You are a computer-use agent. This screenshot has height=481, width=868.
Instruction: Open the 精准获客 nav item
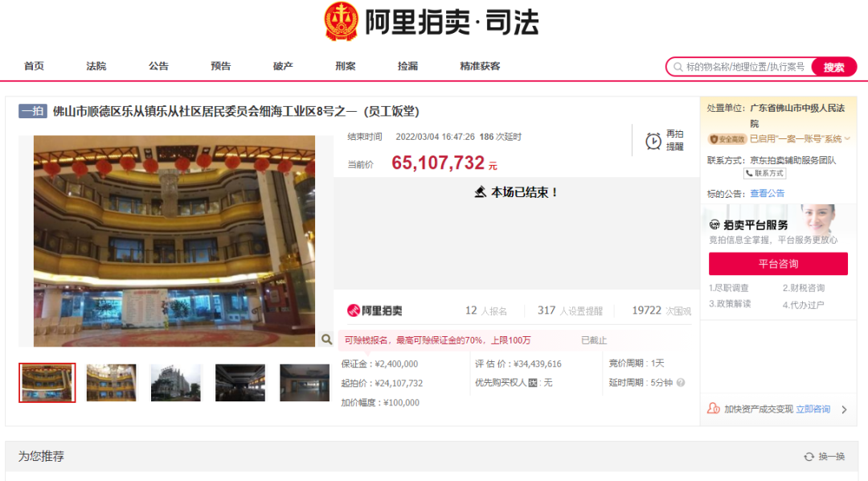click(480, 66)
